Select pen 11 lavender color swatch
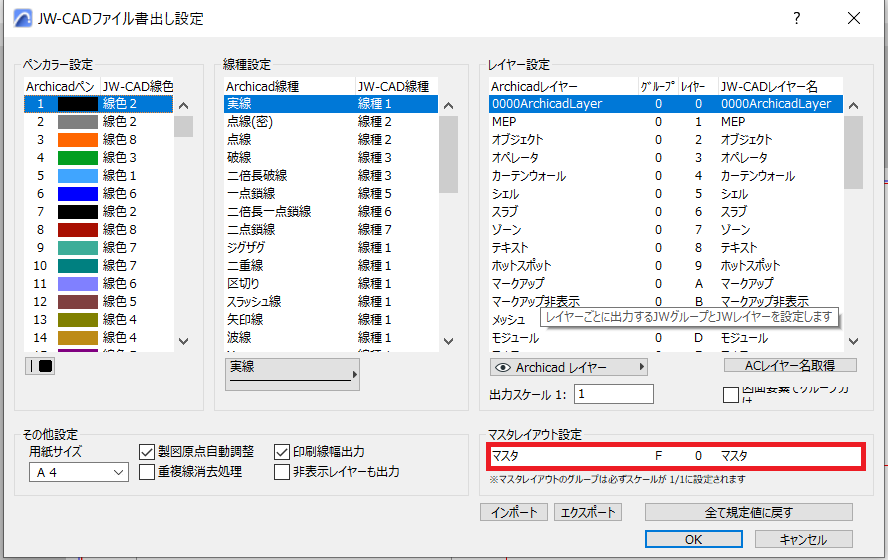 (78, 283)
